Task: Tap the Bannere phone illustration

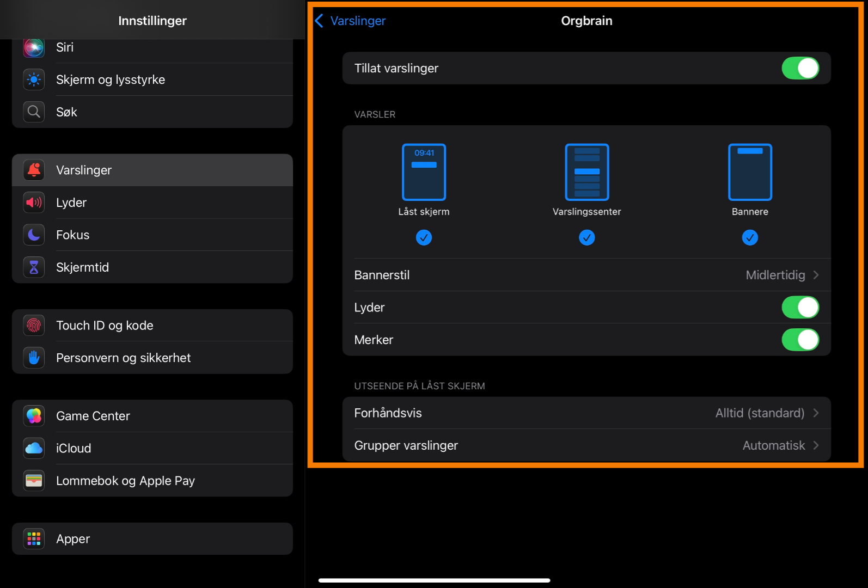Action: pos(750,172)
